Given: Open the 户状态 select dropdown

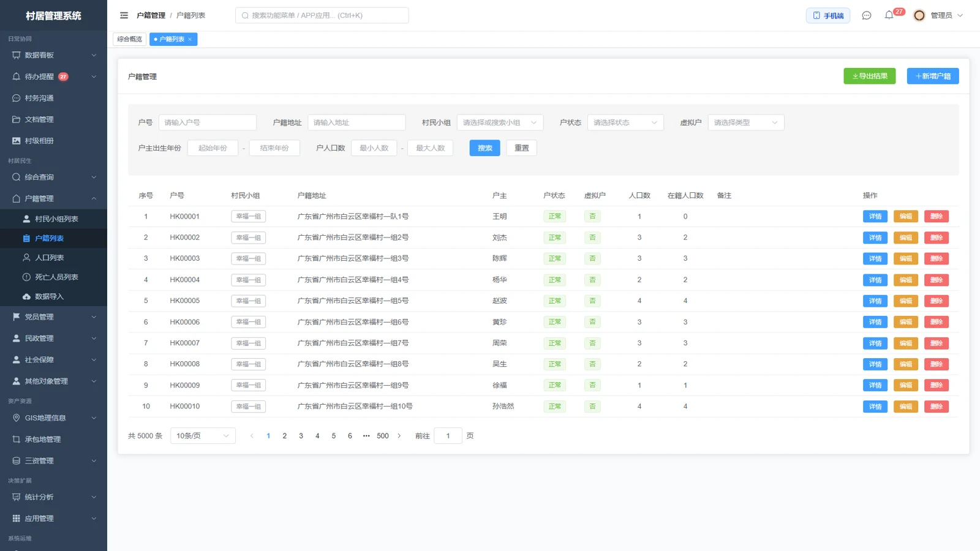Looking at the screenshot, I should click(625, 122).
